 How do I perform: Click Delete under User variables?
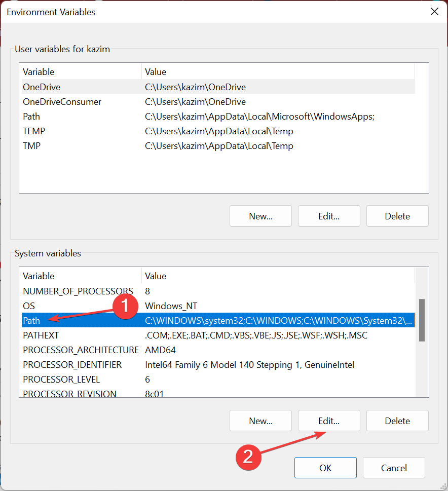397,216
